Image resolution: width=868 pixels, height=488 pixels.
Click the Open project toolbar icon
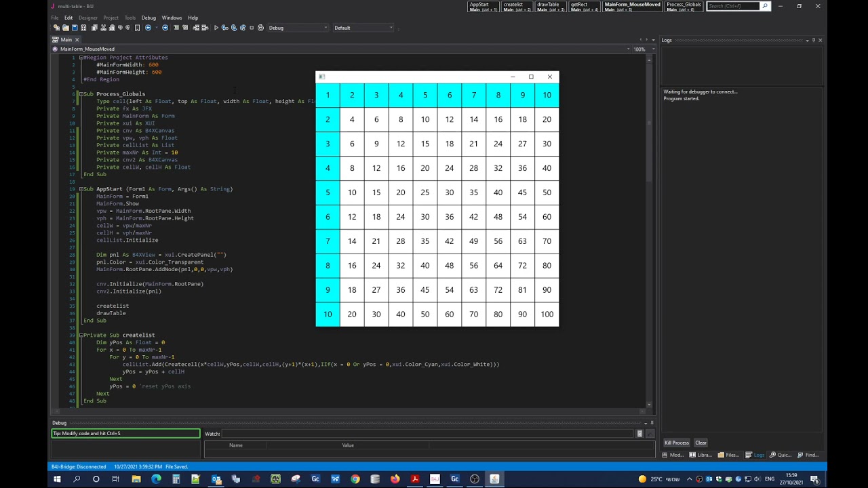[65, 28]
